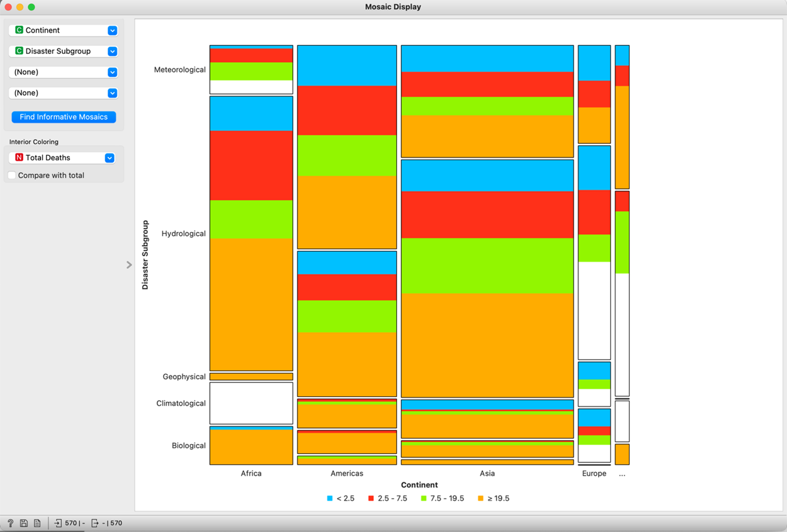Expand the first (None) variable dropdown

pos(112,72)
